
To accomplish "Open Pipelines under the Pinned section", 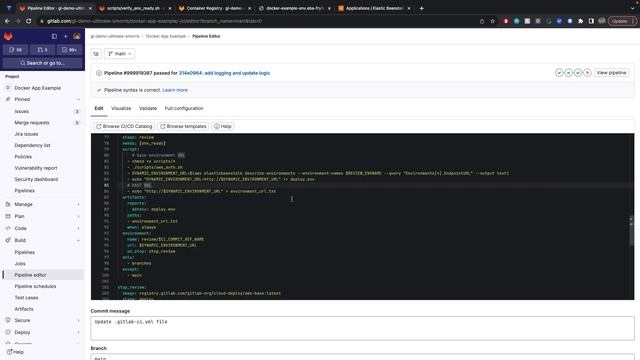I will tap(42, 191).
